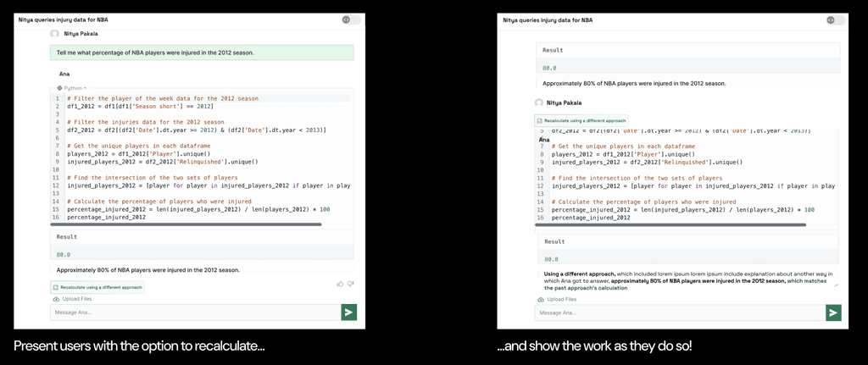
Task: Click 'Approximately 80%' answer text in left panel
Action: click(147, 270)
